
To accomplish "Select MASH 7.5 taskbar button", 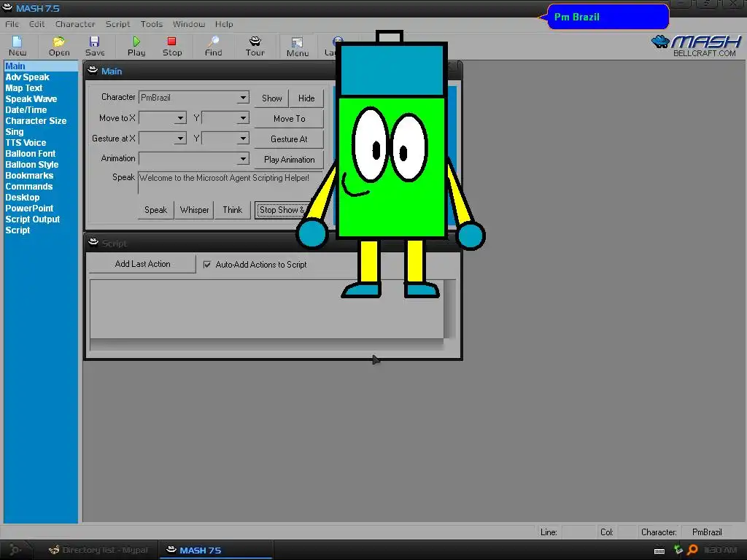I will (x=215, y=550).
